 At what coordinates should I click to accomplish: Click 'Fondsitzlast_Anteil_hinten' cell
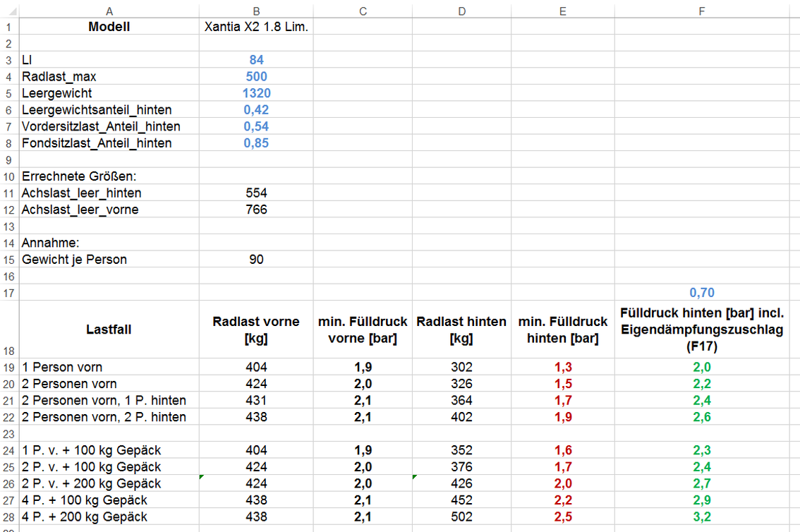coord(109,143)
